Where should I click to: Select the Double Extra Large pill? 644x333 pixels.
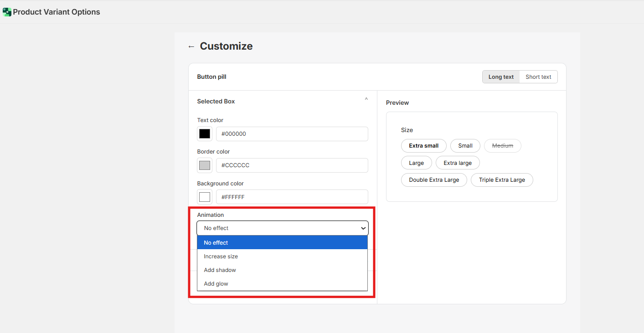434,180
